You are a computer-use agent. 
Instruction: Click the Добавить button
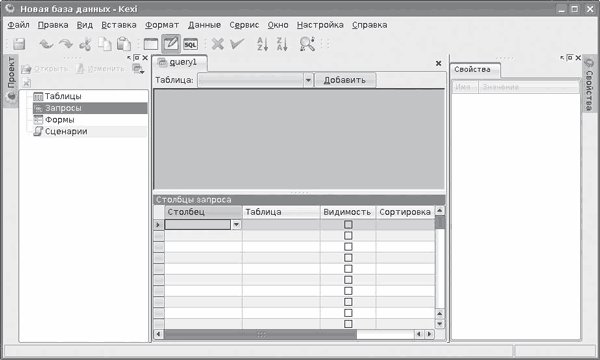345,80
